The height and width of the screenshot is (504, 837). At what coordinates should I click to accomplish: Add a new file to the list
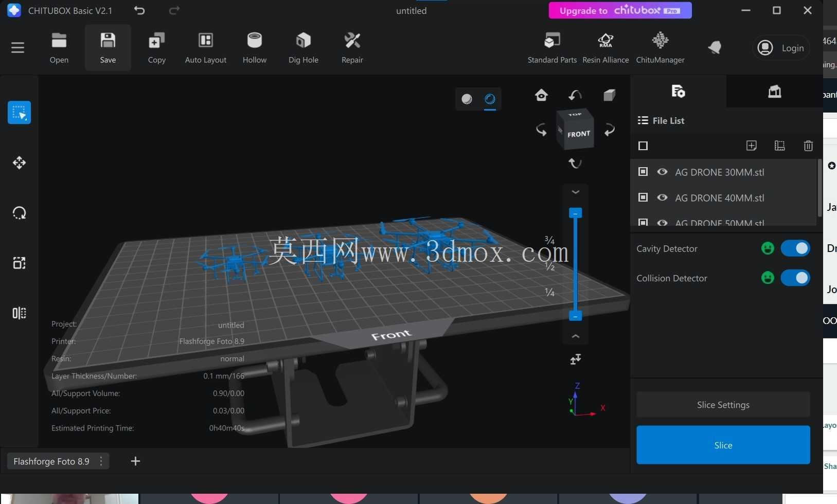pos(752,146)
